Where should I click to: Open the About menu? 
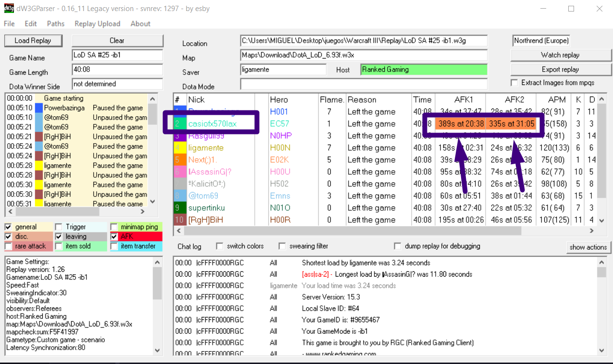coord(140,24)
